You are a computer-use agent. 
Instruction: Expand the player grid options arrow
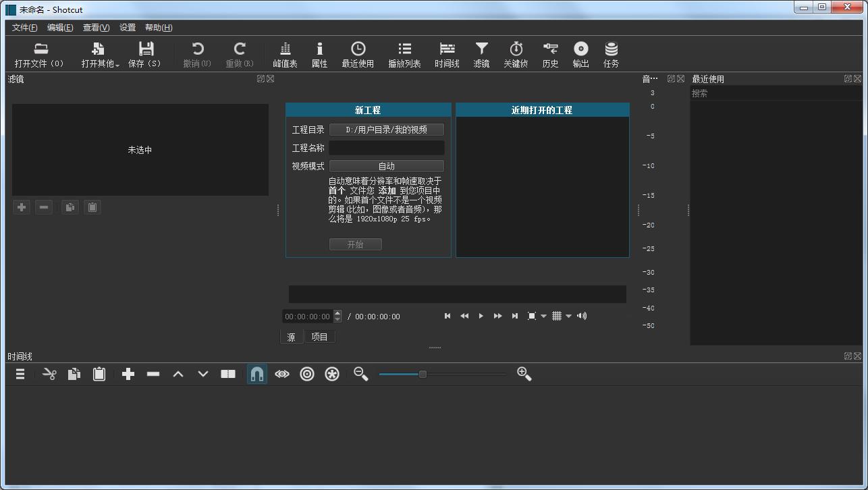[568, 316]
